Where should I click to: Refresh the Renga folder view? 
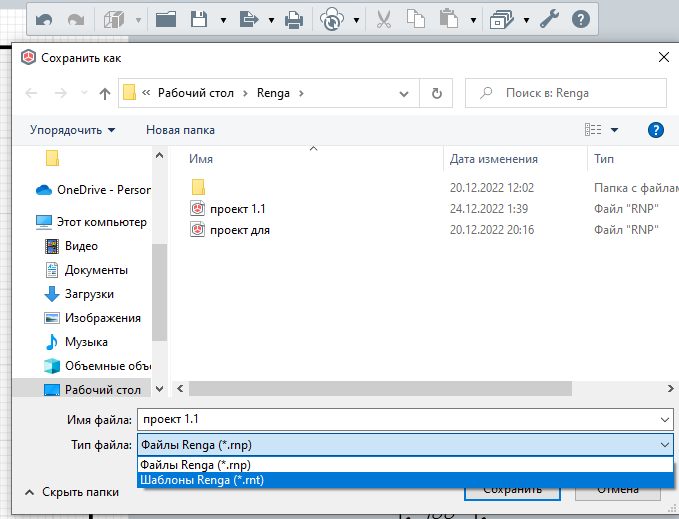(x=436, y=93)
